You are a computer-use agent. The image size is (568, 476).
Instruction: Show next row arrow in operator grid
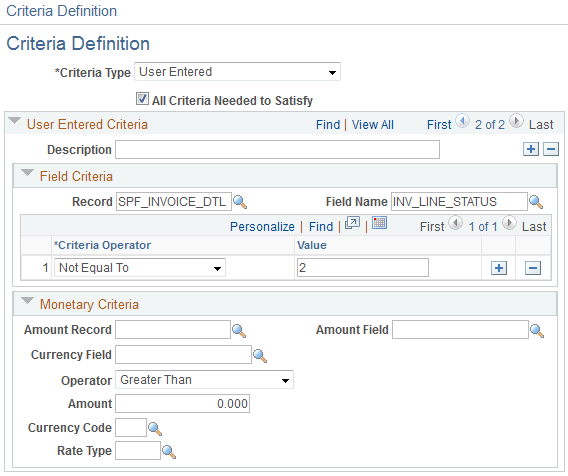click(x=509, y=223)
